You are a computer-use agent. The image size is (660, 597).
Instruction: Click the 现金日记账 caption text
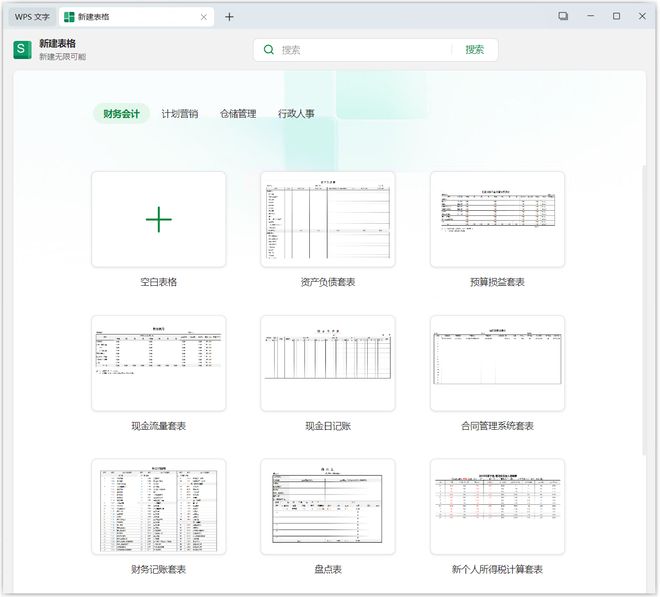point(328,426)
